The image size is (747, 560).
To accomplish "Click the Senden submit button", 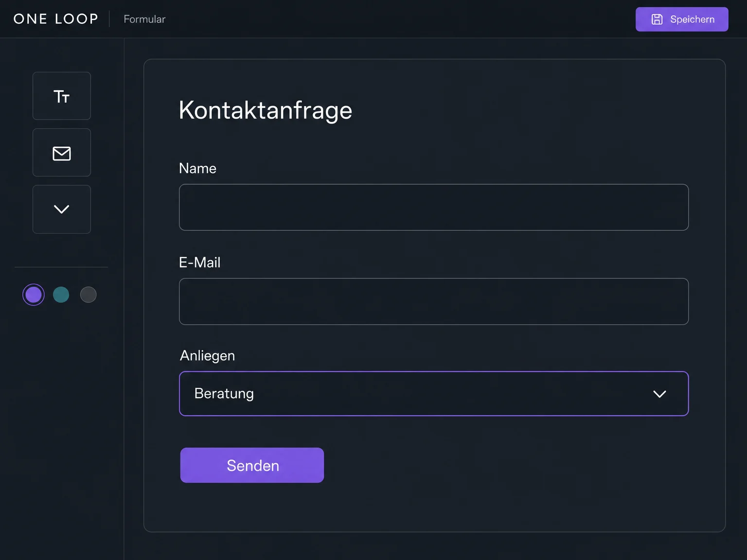I will [x=252, y=465].
